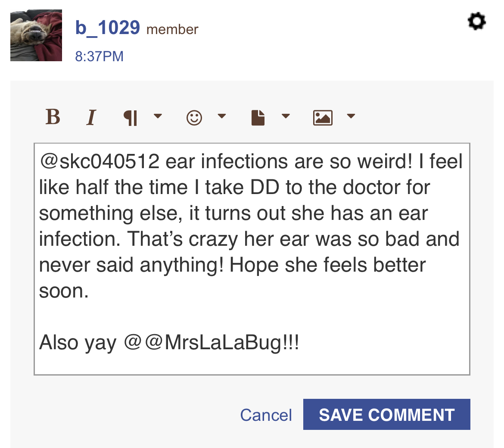Click the @skc040512 mention in the text box
This screenshot has height=448, width=504.
pyautogui.click(x=100, y=161)
